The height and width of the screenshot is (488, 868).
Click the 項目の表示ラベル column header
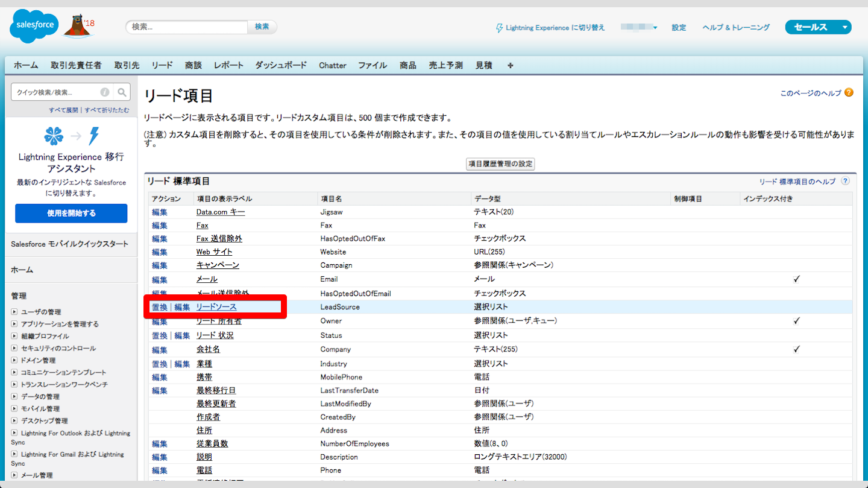pyautogui.click(x=224, y=198)
